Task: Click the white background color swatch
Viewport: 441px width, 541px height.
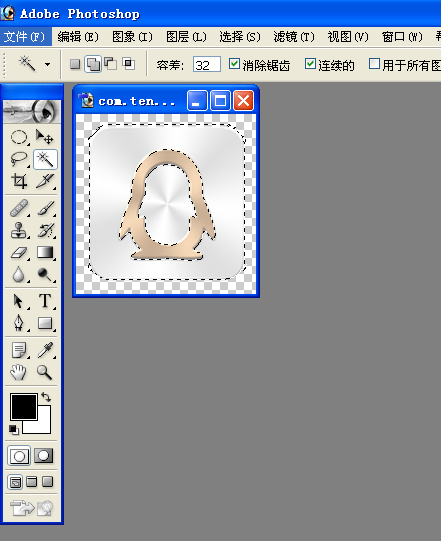Action: (44, 426)
